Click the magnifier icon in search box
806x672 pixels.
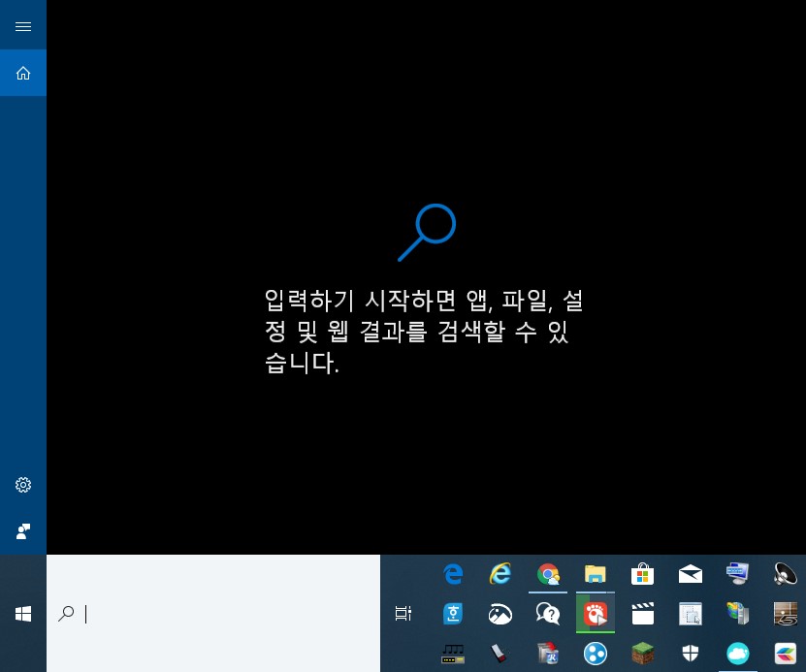(66, 614)
